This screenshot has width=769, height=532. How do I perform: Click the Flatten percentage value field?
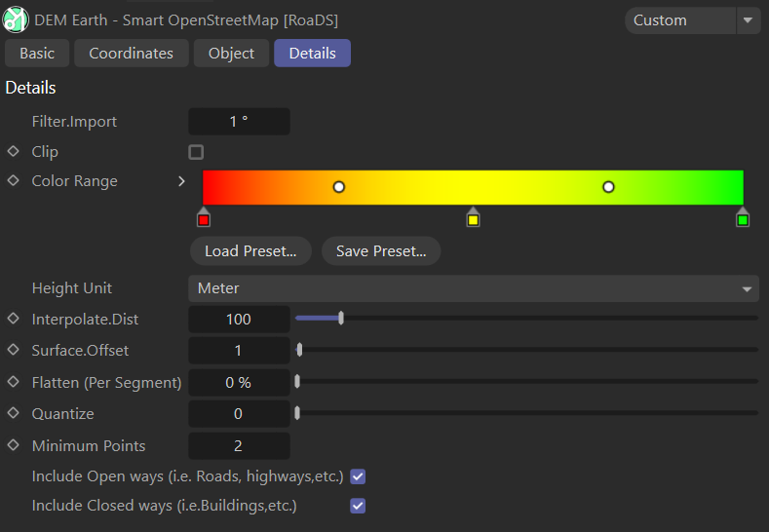pyautogui.click(x=239, y=383)
